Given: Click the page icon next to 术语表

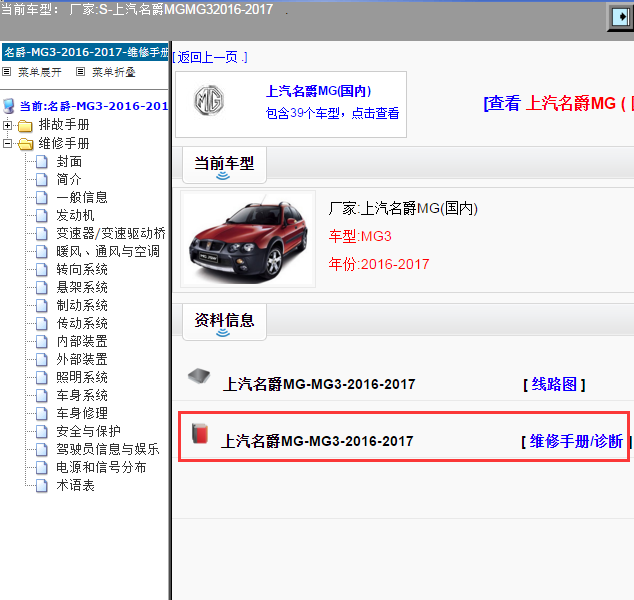Looking at the screenshot, I should pyautogui.click(x=41, y=486).
